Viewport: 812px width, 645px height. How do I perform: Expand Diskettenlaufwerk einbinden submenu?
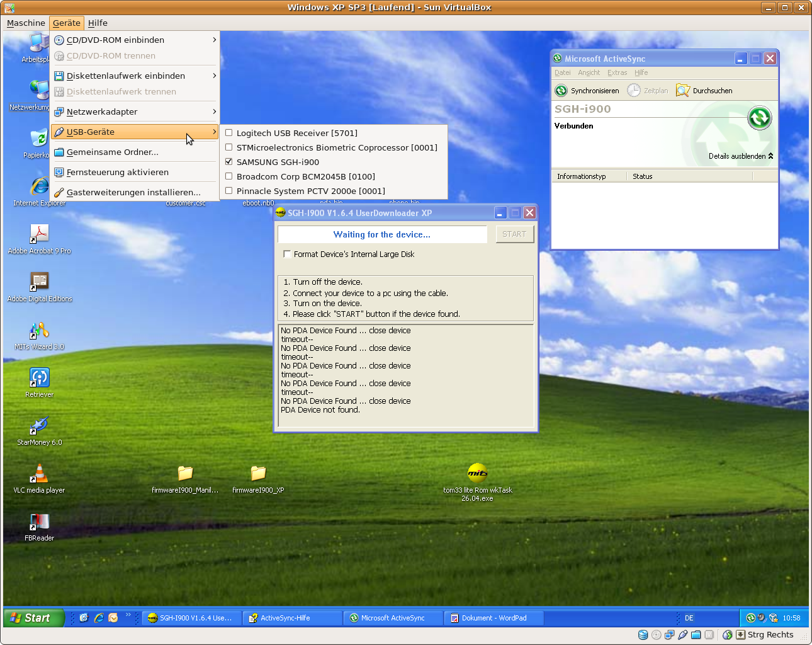[x=135, y=76]
